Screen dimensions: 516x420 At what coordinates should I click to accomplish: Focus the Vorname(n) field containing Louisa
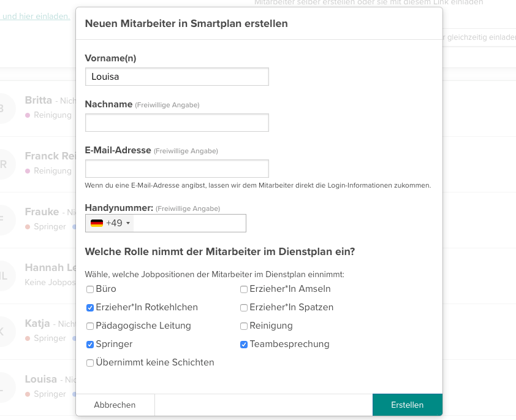(x=176, y=77)
